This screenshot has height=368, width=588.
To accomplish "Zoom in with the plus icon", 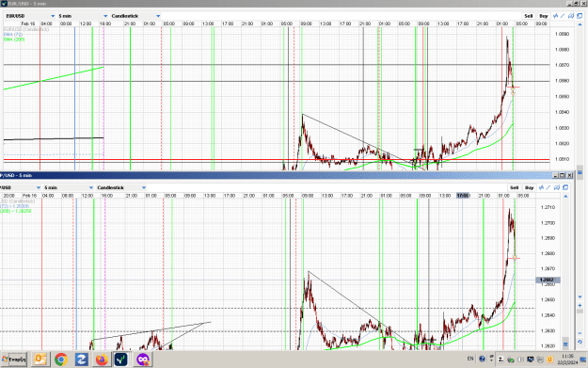I will (580, 306).
